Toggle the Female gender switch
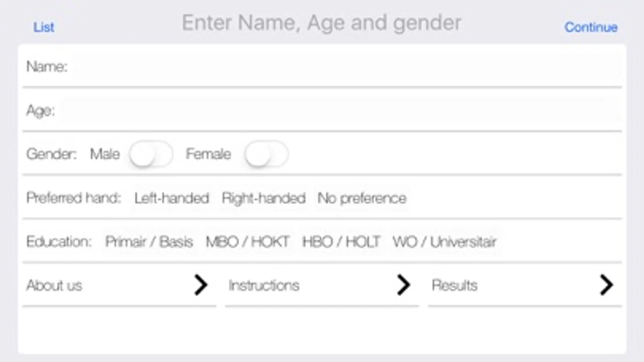The width and height of the screenshot is (644, 362). 266,154
